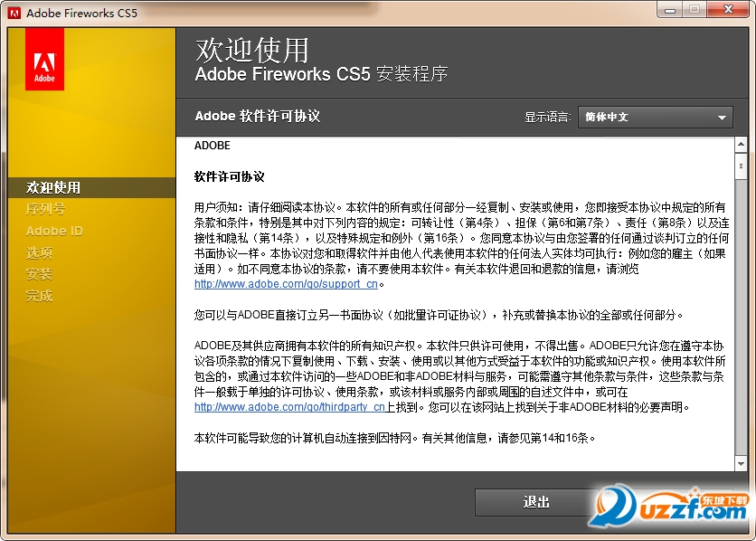Click the scrollbar track below the thumb
756x541 pixels.
tap(741, 318)
